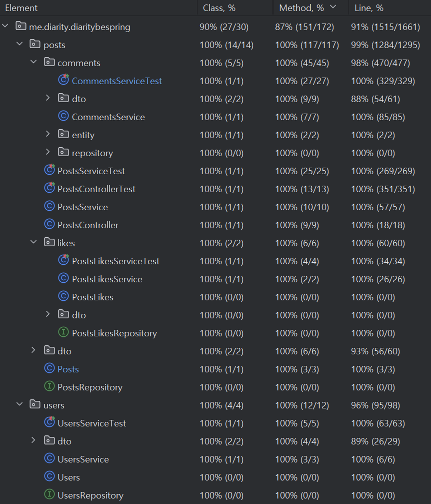Screen dimensions: 431x504
Task: Collapse the posts package node
Action: [19, 44]
